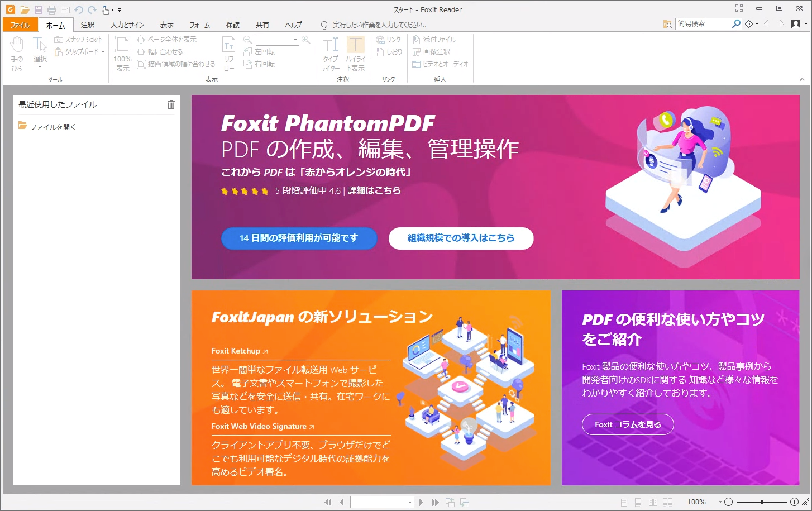Select the Hand tool (手のひら)
The width and height of the screenshot is (812, 511).
point(17,54)
